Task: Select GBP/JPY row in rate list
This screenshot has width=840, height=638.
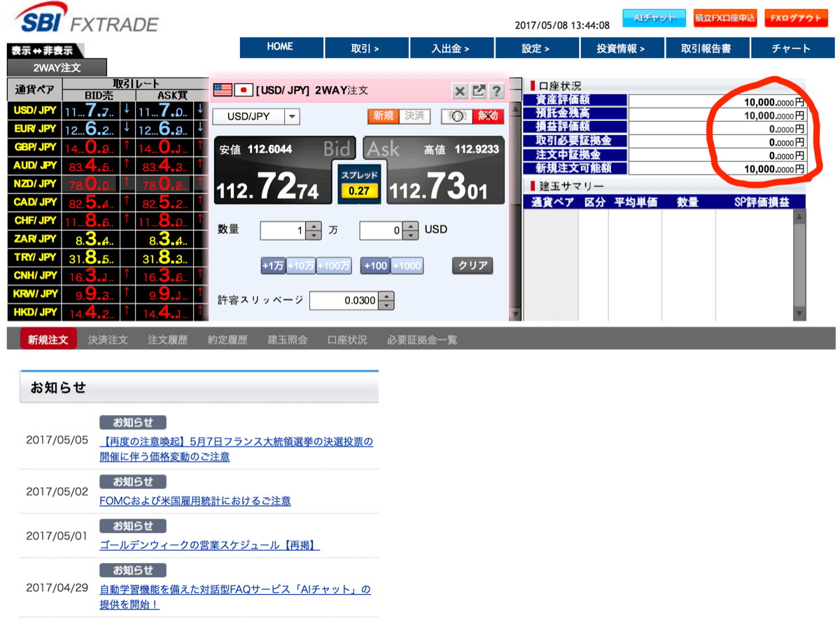Action: coord(107,147)
